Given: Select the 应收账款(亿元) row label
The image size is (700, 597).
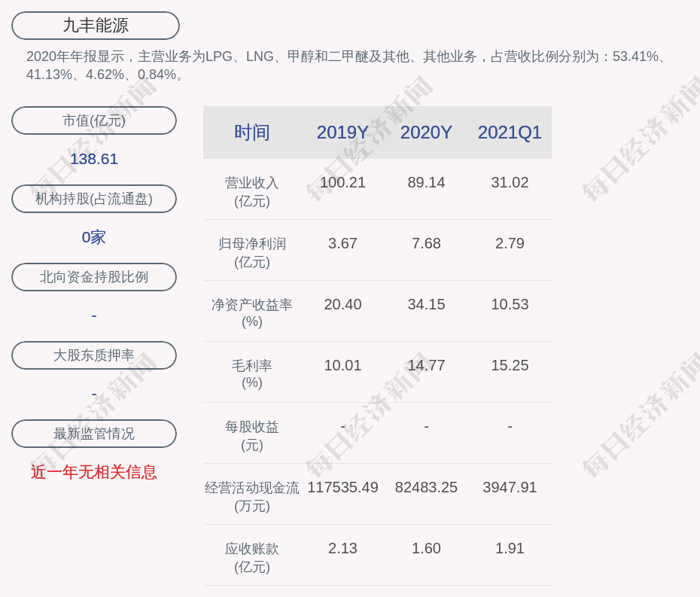Looking at the screenshot, I should pyautogui.click(x=252, y=558).
